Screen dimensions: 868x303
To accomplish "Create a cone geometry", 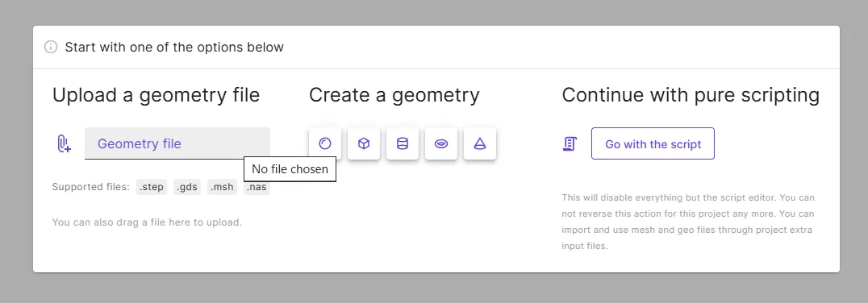I will point(480,143).
